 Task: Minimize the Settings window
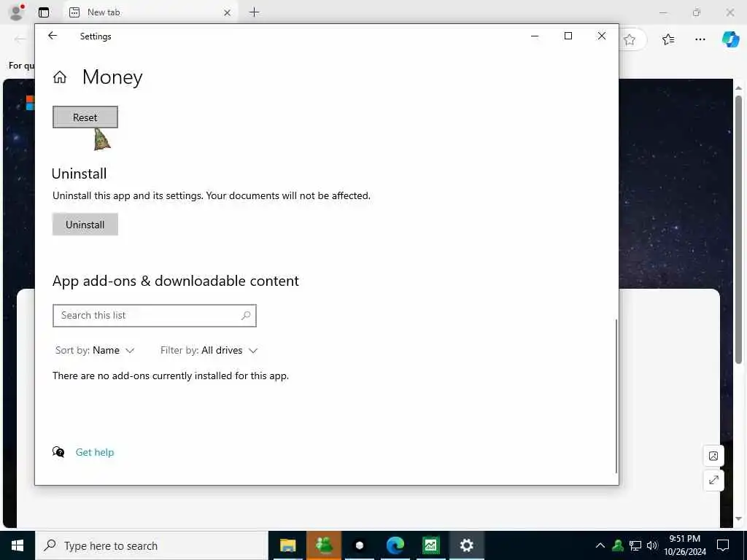coord(535,36)
